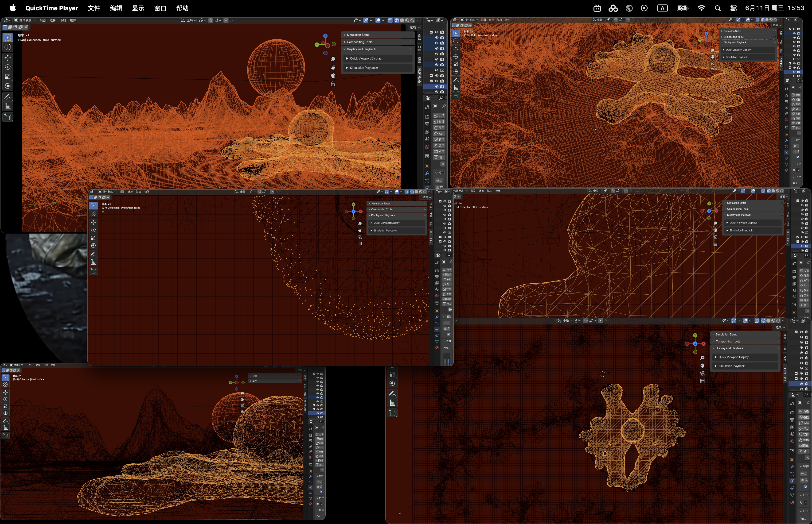This screenshot has height=524, width=812.
Task: Click the zoom magnifier gizmo in top-left viewport
Action: (333, 59)
